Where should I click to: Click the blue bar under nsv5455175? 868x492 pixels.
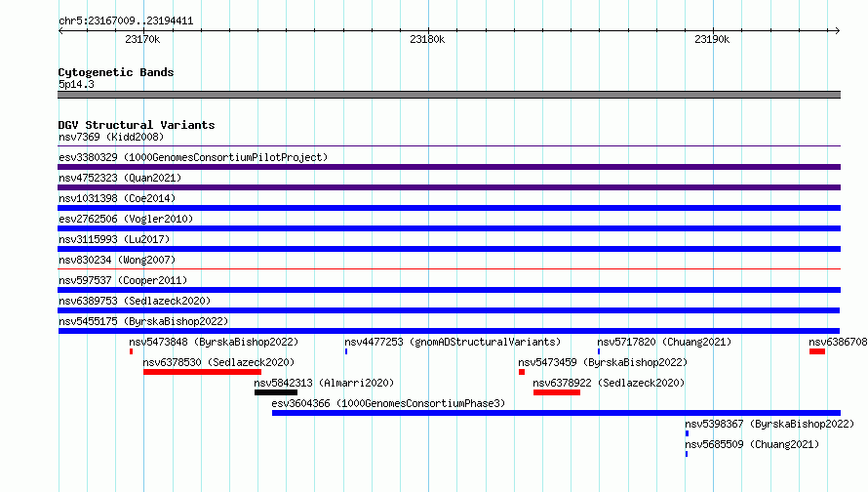tap(449, 331)
